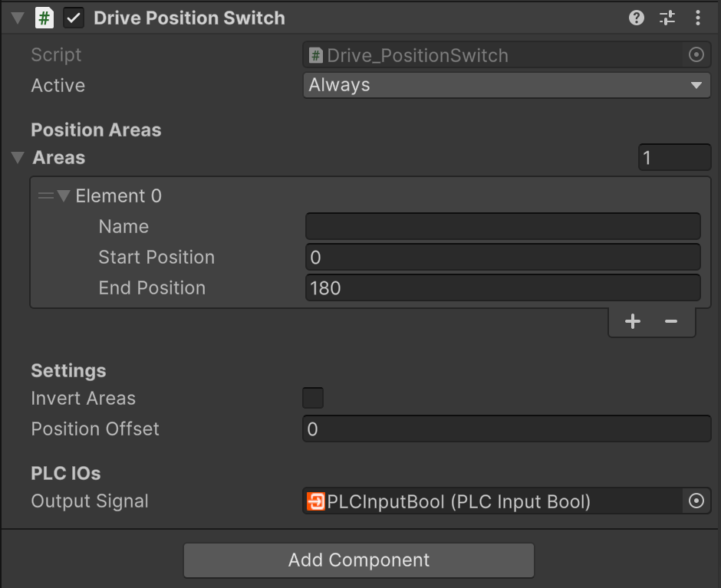Click the C# script icon in header
721x588 pixels.
(x=44, y=18)
